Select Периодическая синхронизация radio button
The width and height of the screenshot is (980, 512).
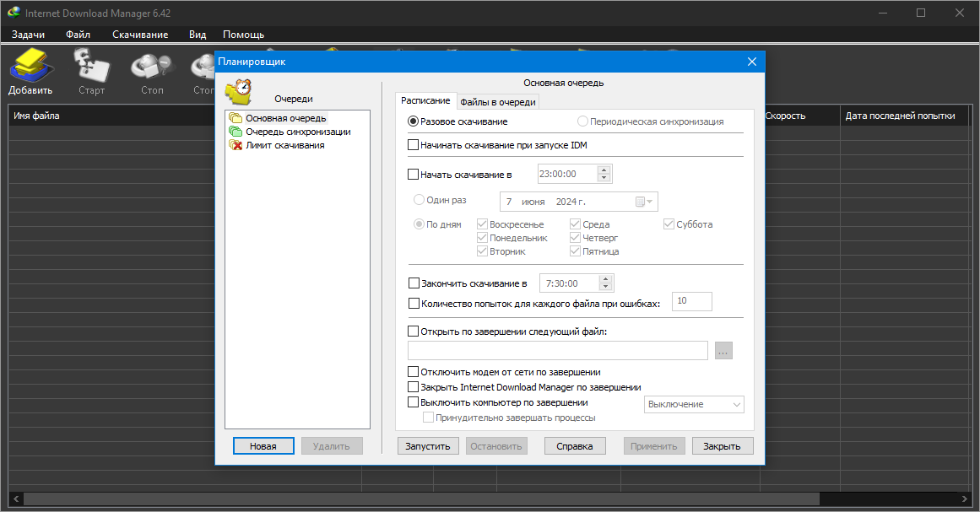click(x=582, y=121)
